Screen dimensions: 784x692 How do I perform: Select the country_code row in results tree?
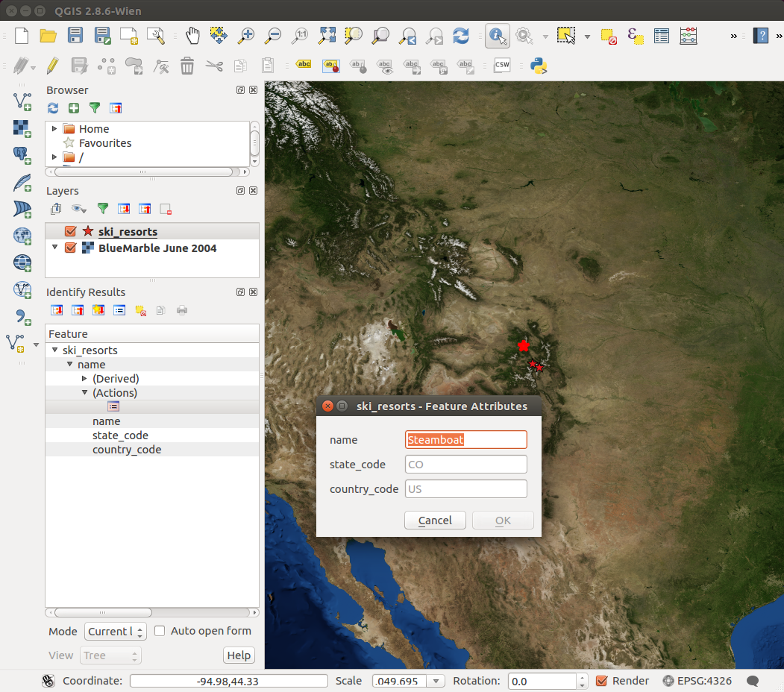127,450
